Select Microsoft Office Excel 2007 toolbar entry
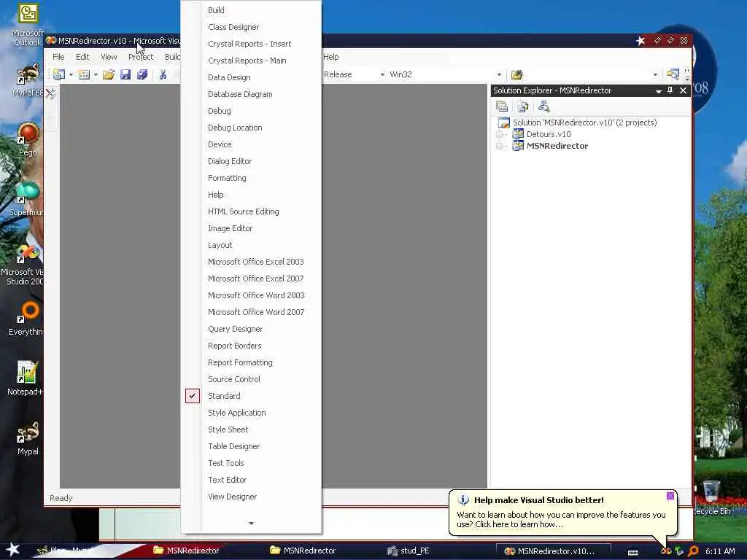 pyautogui.click(x=251, y=279)
